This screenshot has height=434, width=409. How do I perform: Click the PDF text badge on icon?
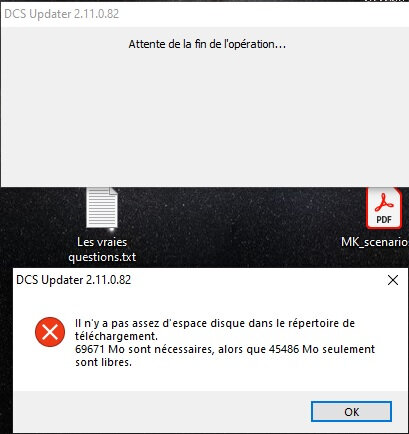384,220
